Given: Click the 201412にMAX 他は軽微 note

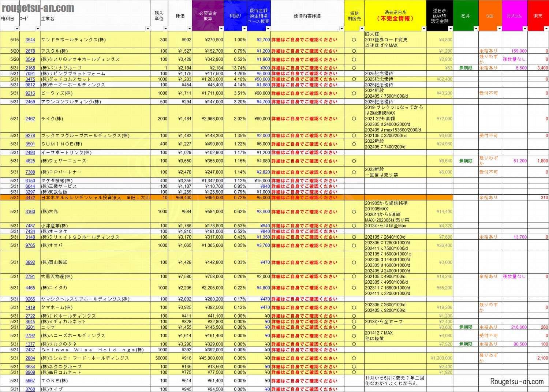Looking at the screenshot, I should tap(395, 336).
